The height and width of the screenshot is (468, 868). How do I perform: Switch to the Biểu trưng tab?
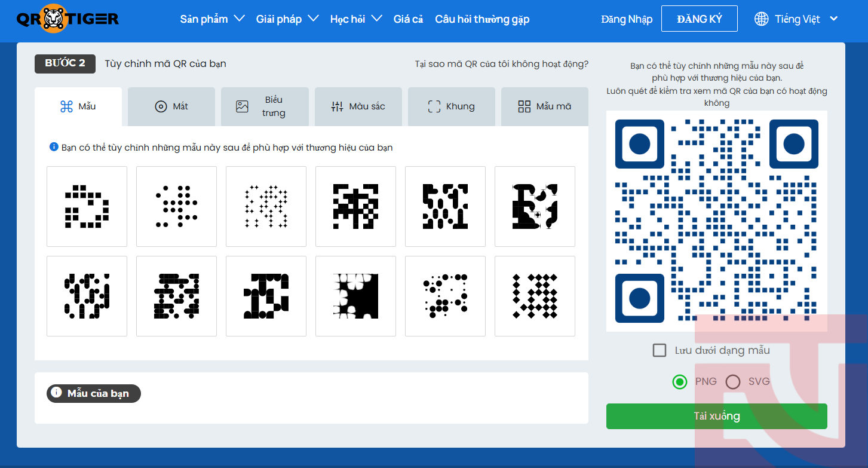[265, 106]
